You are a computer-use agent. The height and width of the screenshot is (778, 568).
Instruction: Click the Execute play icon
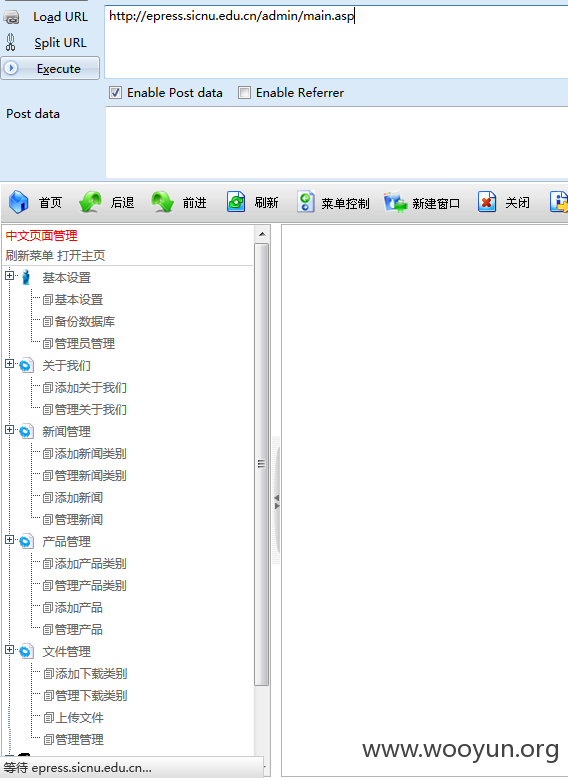[11, 68]
